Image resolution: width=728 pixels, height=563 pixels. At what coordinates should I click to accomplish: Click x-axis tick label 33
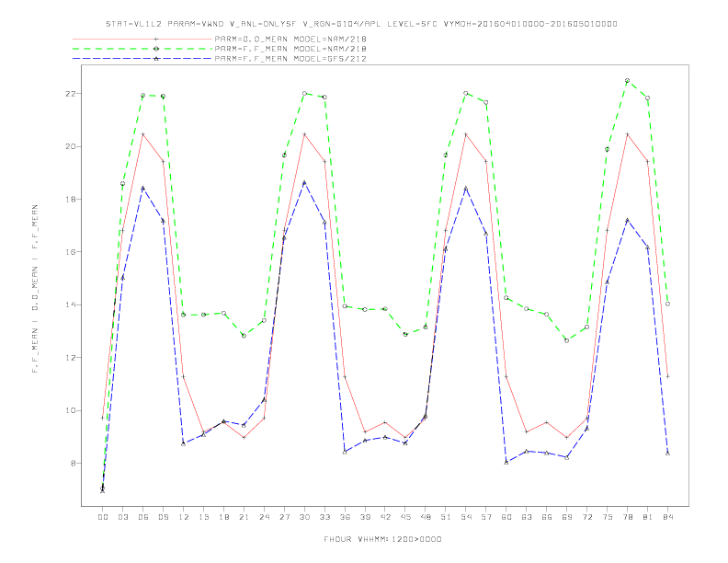point(324,517)
